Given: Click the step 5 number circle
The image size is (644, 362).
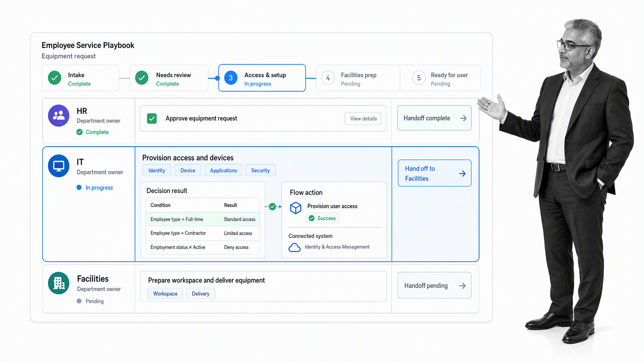Looking at the screenshot, I should coord(419,78).
